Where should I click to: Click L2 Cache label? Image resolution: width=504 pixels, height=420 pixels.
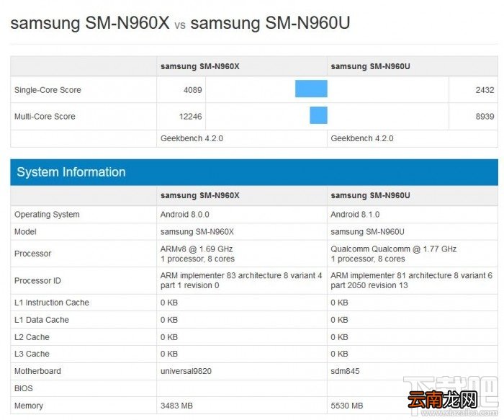(32, 337)
